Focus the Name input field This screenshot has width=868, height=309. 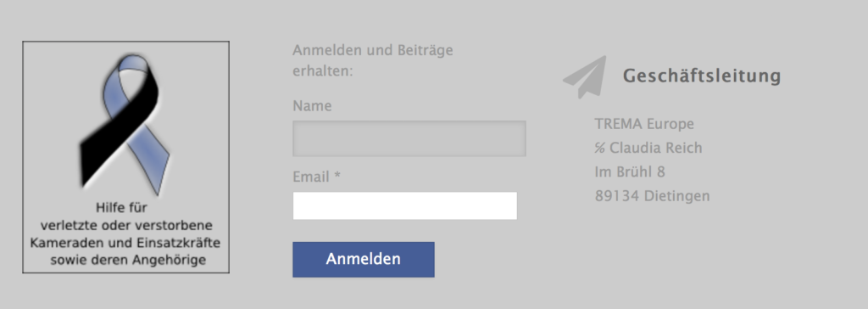tap(409, 138)
